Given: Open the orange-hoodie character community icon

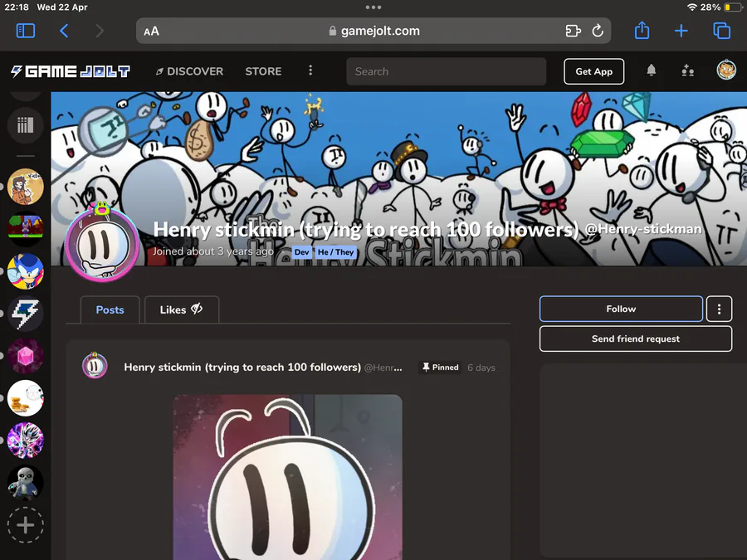Looking at the screenshot, I should click(x=25, y=187).
